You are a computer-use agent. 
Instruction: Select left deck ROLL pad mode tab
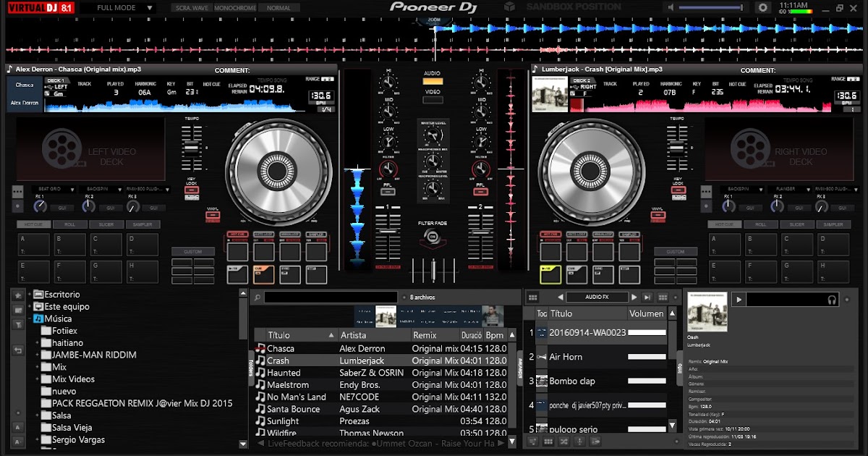(x=70, y=224)
